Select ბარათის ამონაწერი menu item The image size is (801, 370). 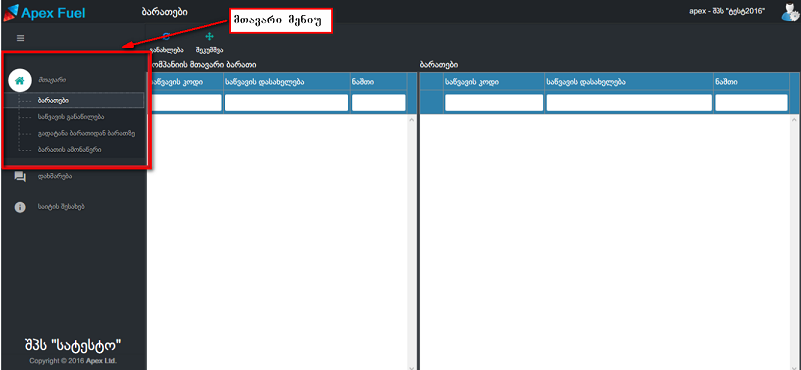69,150
